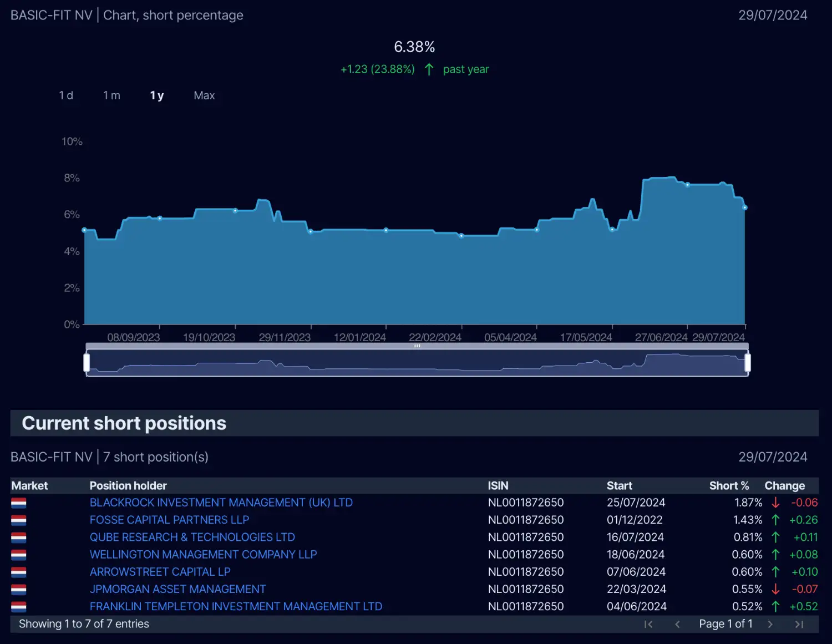The height and width of the screenshot is (644, 832).
Task: Click the green up arrow in Arrowstreet row
Action: click(x=775, y=571)
